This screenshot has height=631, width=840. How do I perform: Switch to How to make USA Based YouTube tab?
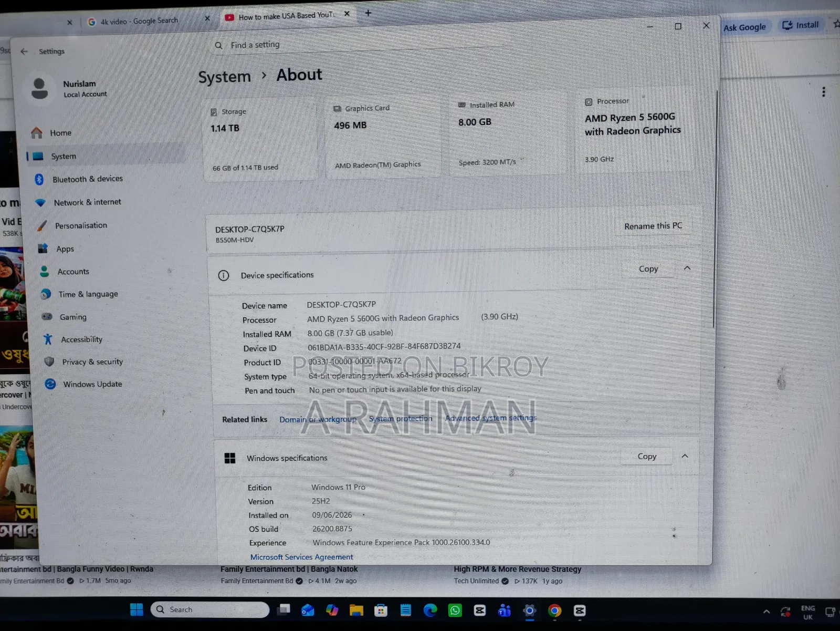coord(286,16)
